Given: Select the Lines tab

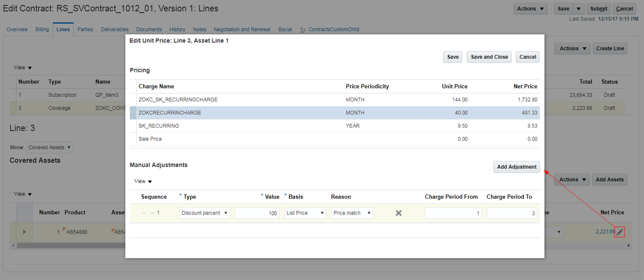Looking at the screenshot, I should [x=63, y=30].
